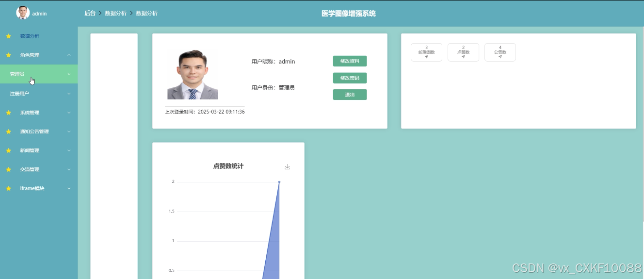
Task: Click the admin avatar in the header
Action: click(23, 13)
